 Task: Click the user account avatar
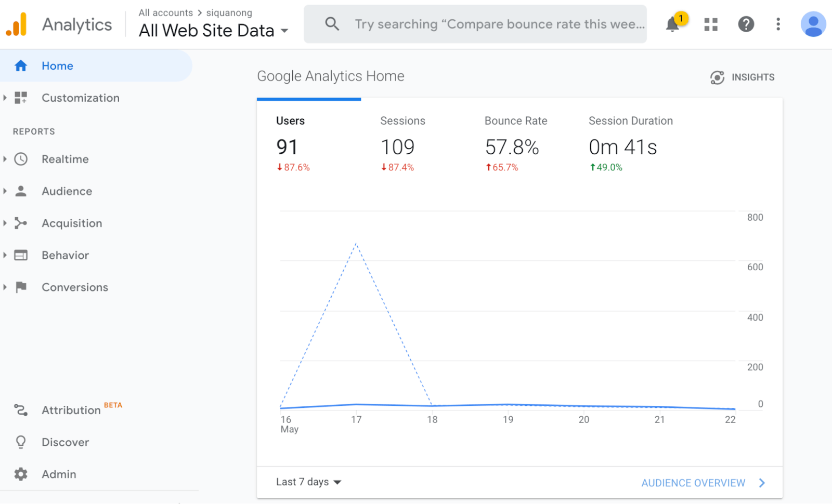pyautogui.click(x=813, y=24)
